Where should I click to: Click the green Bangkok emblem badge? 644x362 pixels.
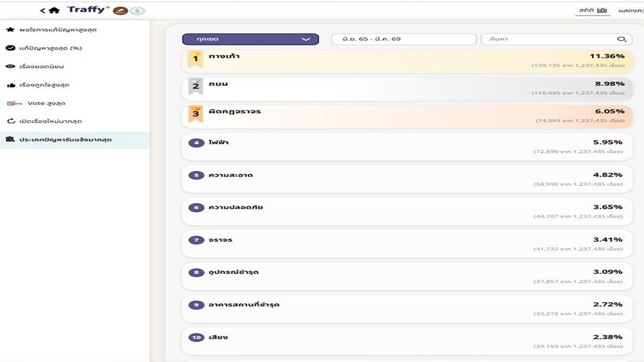click(138, 11)
